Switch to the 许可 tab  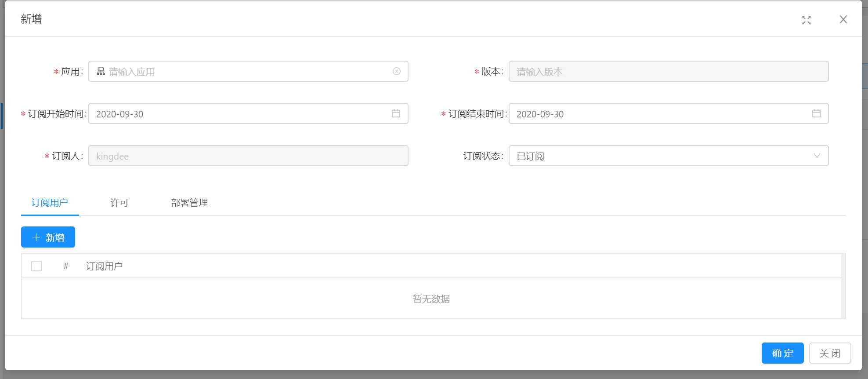(x=119, y=203)
